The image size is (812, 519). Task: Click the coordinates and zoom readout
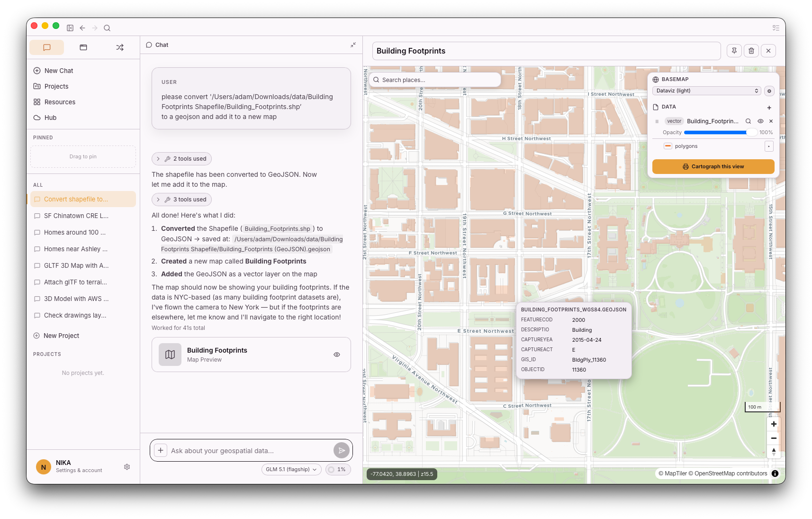tap(402, 474)
